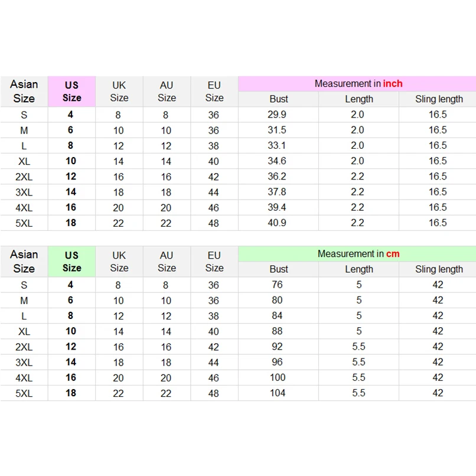Click the pink US Size header cell
This screenshot has width=476, height=476.
(71, 92)
